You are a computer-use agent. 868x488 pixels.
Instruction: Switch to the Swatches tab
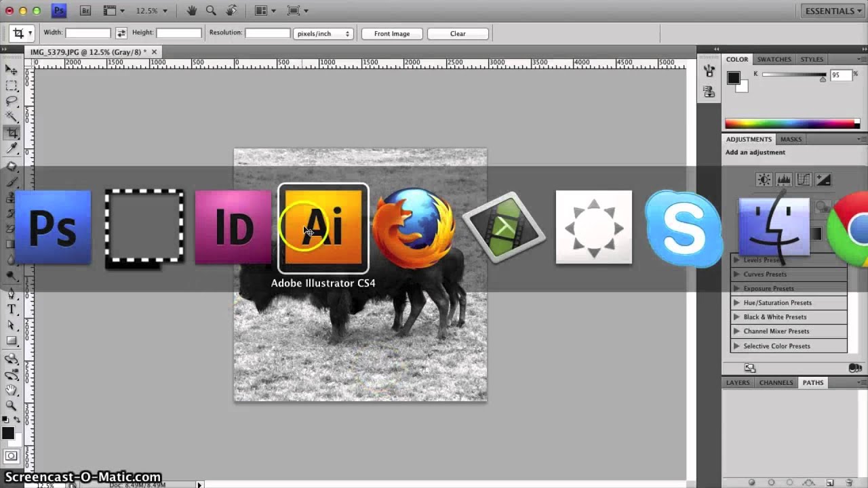774,60
